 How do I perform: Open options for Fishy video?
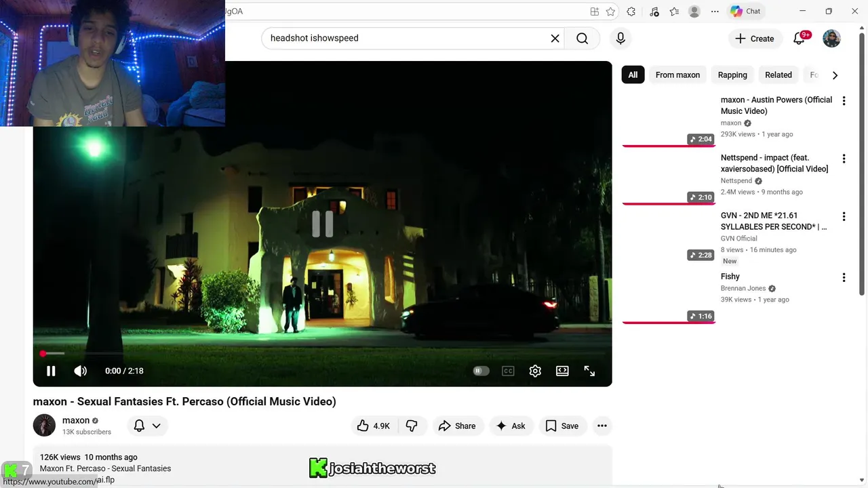coord(844,277)
